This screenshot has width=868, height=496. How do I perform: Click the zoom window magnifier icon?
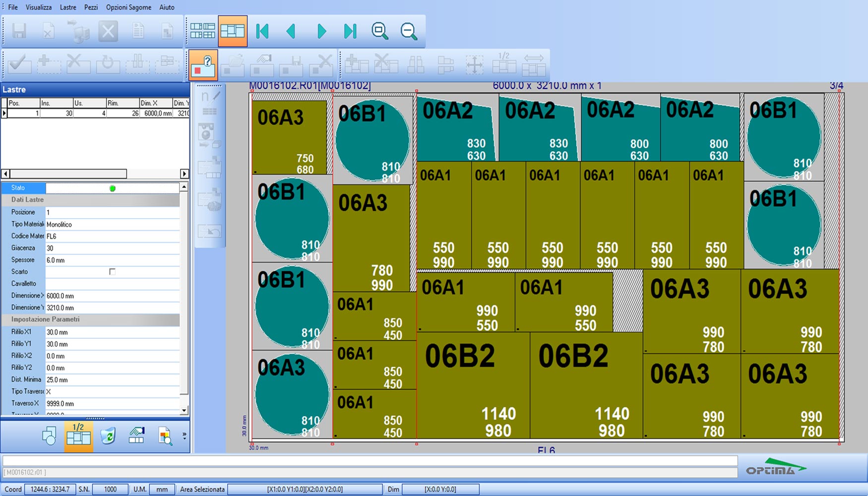point(380,31)
